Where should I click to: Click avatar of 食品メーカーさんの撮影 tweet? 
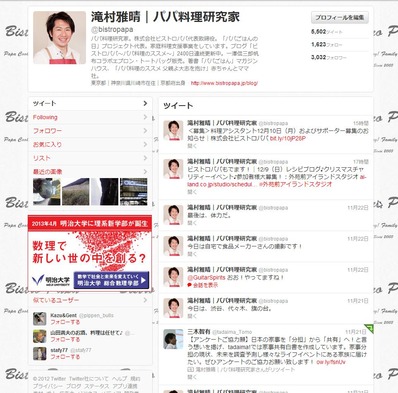(173, 246)
